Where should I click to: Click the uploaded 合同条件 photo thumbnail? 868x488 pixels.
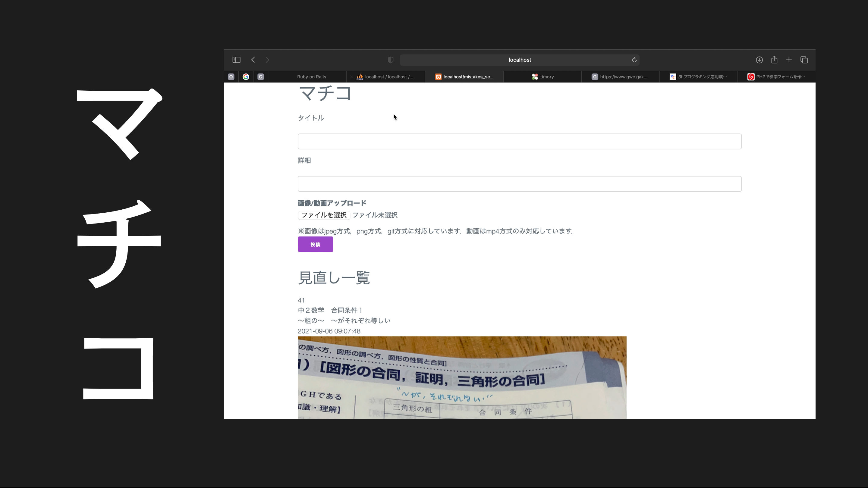tap(462, 377)
